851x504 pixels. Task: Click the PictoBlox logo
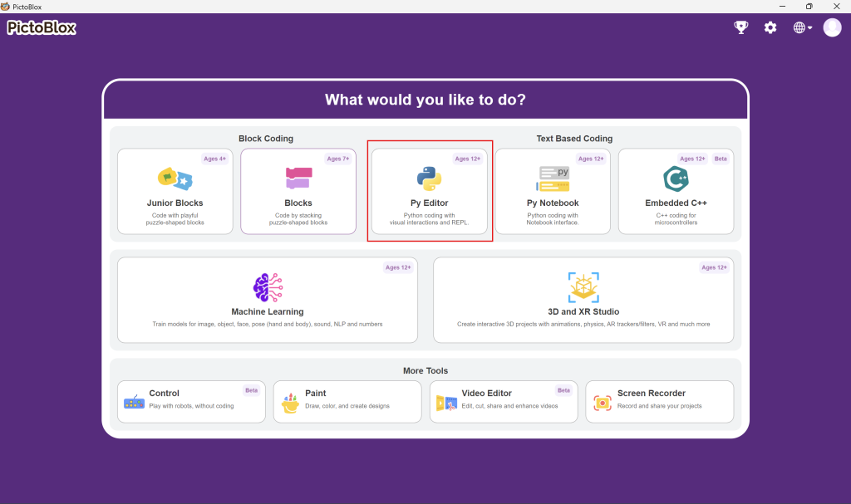pos(42,27)
